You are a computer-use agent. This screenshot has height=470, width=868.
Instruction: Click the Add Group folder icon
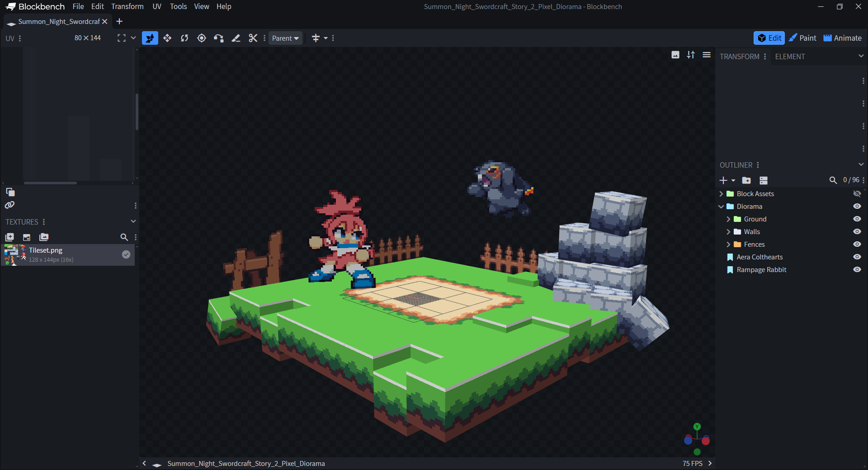[746, 180]
